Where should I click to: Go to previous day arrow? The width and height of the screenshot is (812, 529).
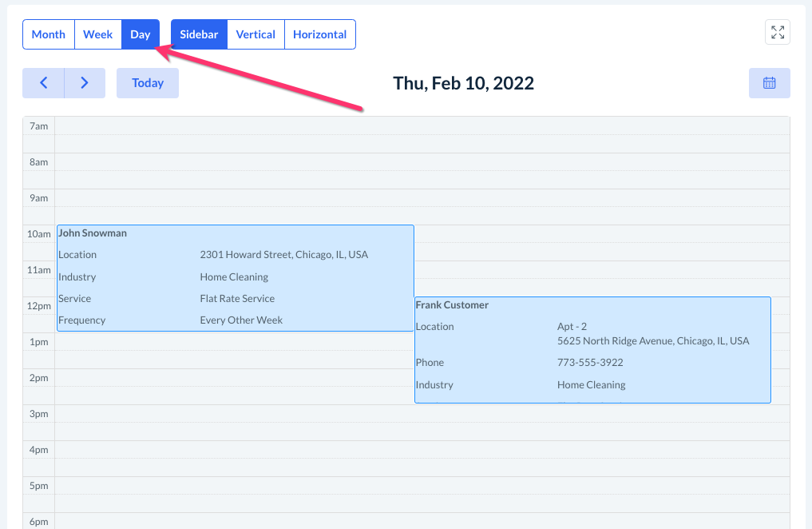point(43,83)
